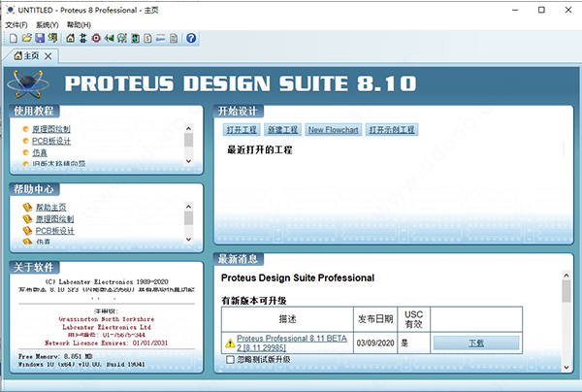Click the 最近打开的工程 heading text
Image resolution: width=582 pixels, height=392 pixels.
pos(259,150)
